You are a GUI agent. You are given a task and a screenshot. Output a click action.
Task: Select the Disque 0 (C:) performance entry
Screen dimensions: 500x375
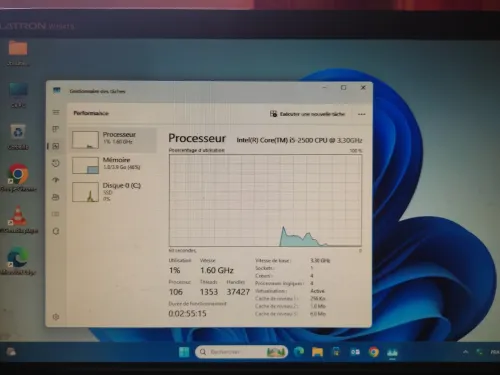coord(113,191)
